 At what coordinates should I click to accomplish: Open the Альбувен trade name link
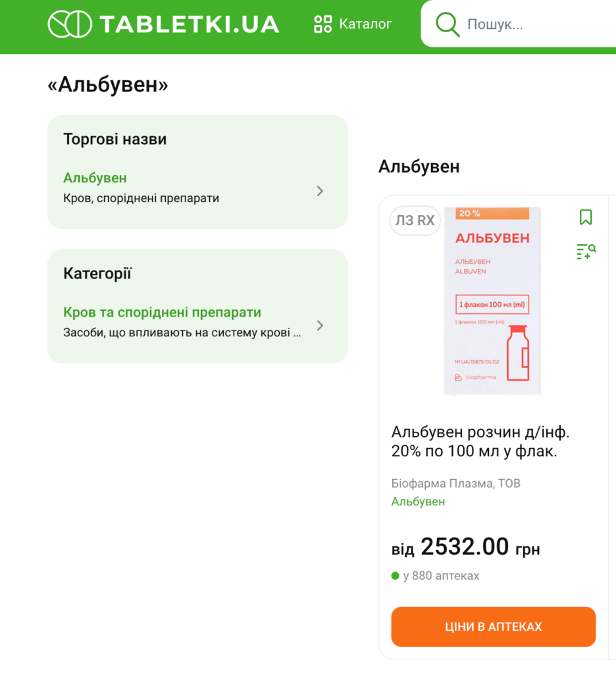pos(95,178)
